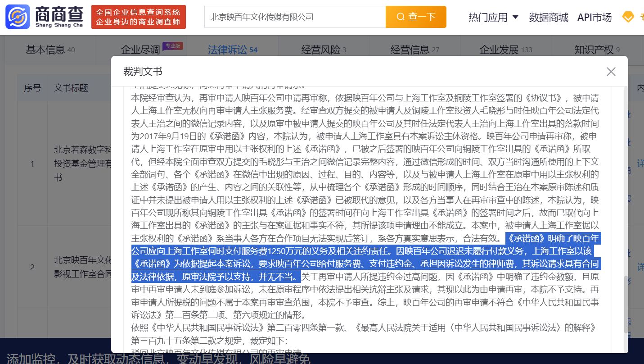Click row 1 title 北京若森数字科
644x364 pixels.
point(82,150)
